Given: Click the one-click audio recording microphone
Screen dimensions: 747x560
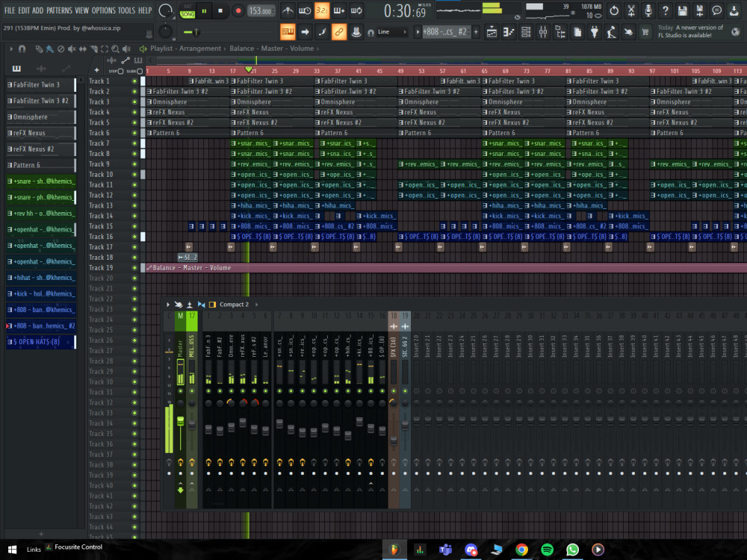Looking at the screenshot, I should (648, 10).
